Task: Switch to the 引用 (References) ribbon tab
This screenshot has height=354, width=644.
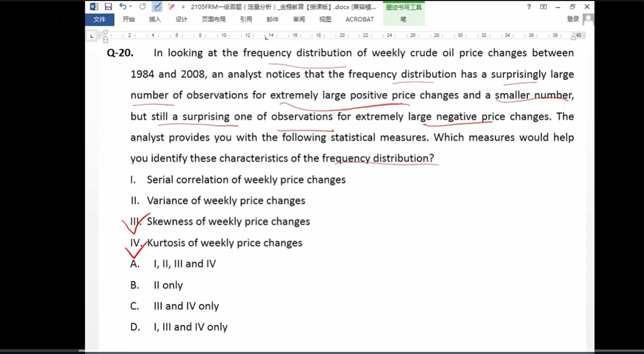Action: (x=246, y=19)
